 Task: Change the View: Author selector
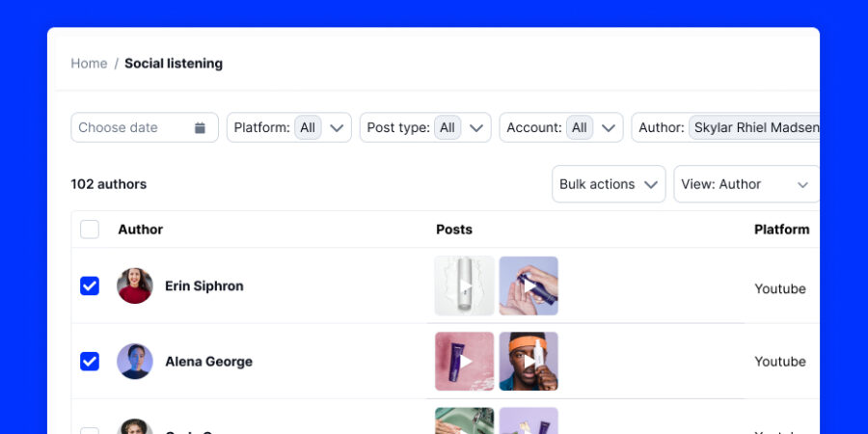(x=746, y=184)
